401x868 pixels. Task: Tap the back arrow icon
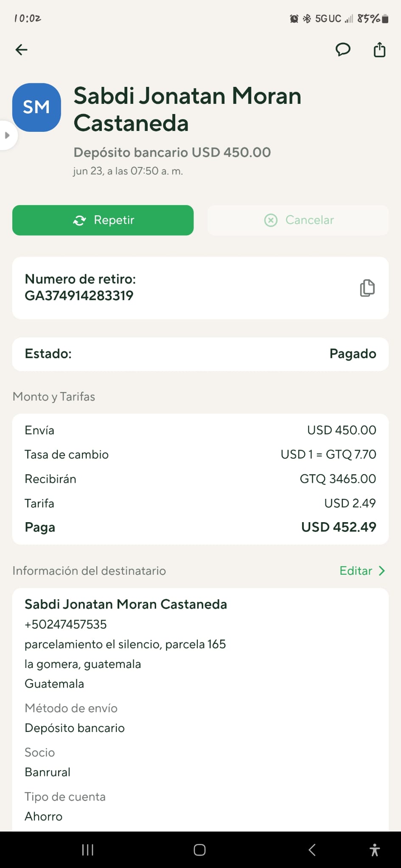point(21,50)
